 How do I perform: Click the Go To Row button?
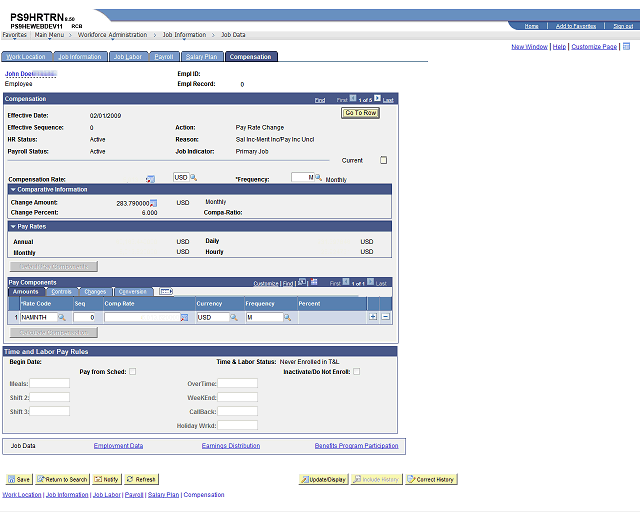point(360,113)
